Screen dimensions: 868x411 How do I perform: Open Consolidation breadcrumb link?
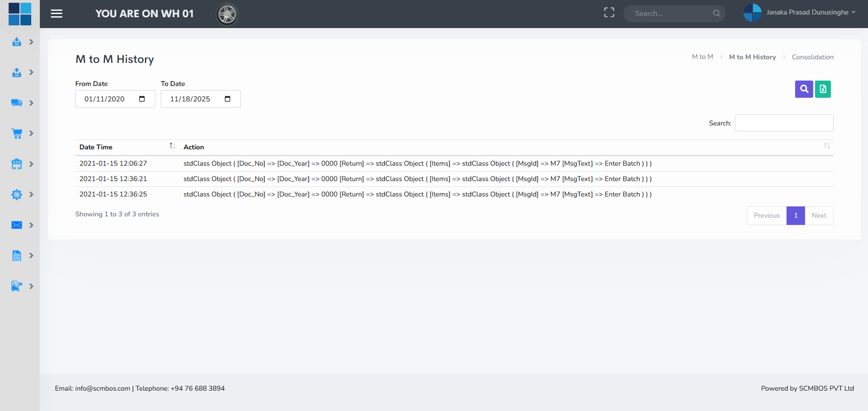point(812,57)
